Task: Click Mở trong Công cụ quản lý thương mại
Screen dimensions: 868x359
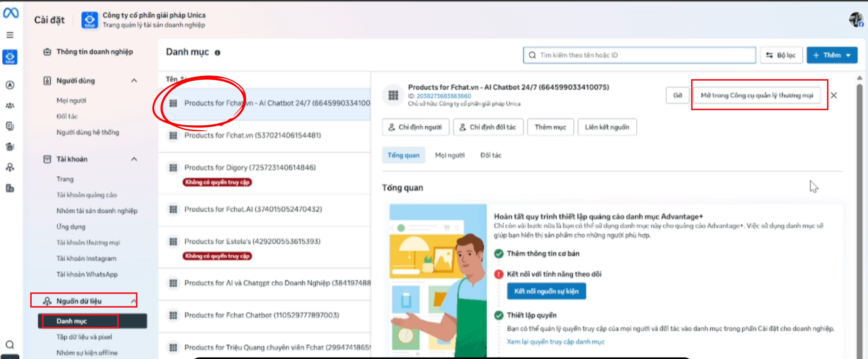Action: point(756,96)
